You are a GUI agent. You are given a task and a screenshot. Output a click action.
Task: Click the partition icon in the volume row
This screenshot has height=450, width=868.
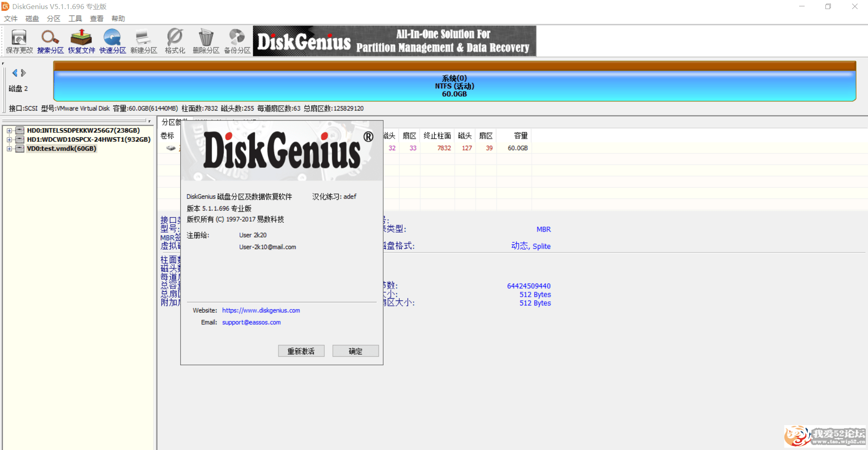[171, 148]
